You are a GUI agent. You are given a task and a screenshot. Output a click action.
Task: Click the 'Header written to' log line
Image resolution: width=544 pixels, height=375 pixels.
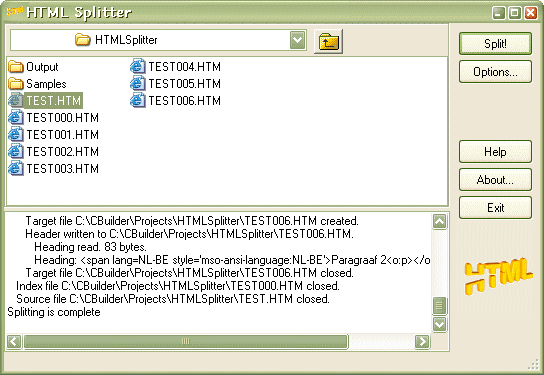189,234
